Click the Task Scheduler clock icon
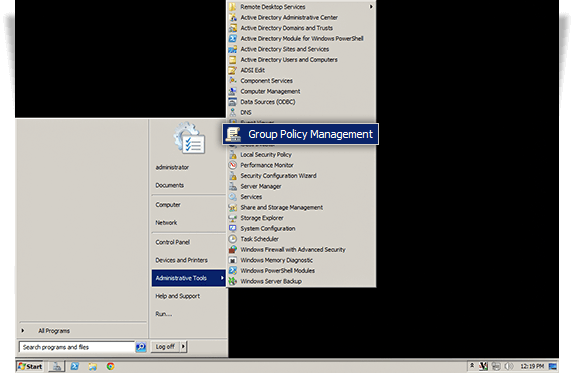The width and height of the screenshot is (574, 373). click(232, 239)
